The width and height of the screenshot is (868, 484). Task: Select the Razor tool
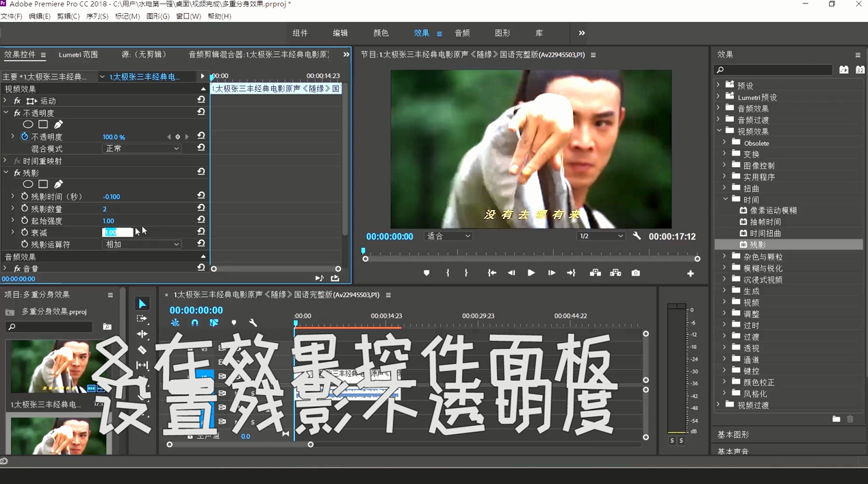[142, 350]
